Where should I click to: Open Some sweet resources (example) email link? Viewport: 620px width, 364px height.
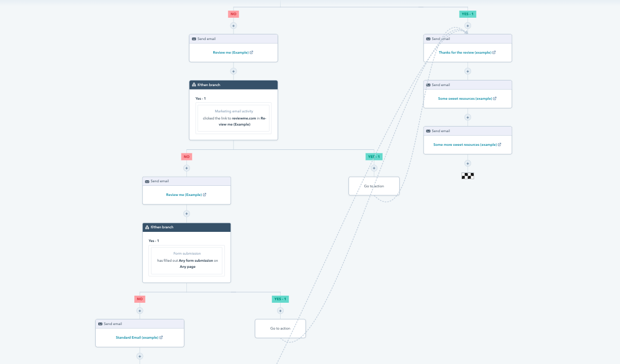[x=465, y=99]
